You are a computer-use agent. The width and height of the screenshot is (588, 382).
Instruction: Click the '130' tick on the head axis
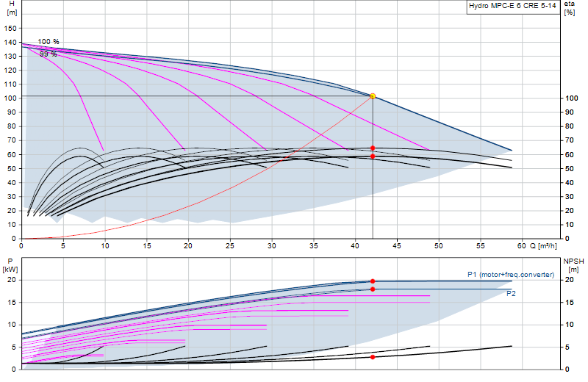pos(10,57)
